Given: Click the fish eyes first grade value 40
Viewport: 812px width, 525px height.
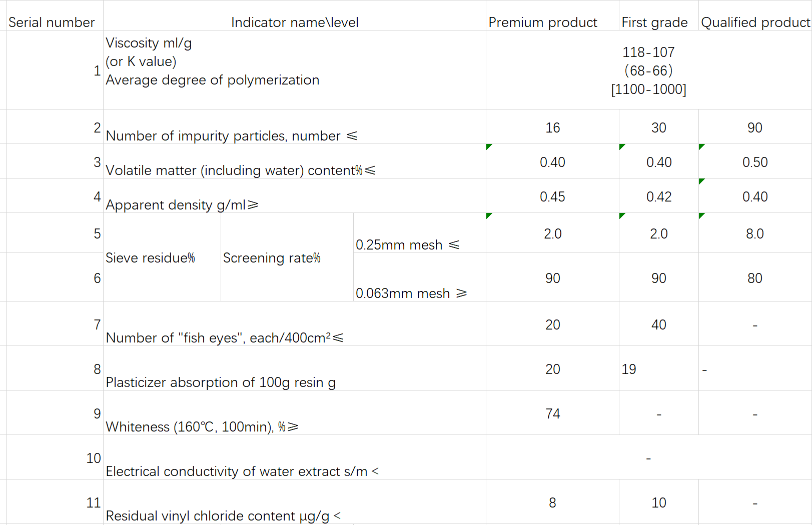Looking at the screenshot, I should pyautogui.click(x=658, y=324).
